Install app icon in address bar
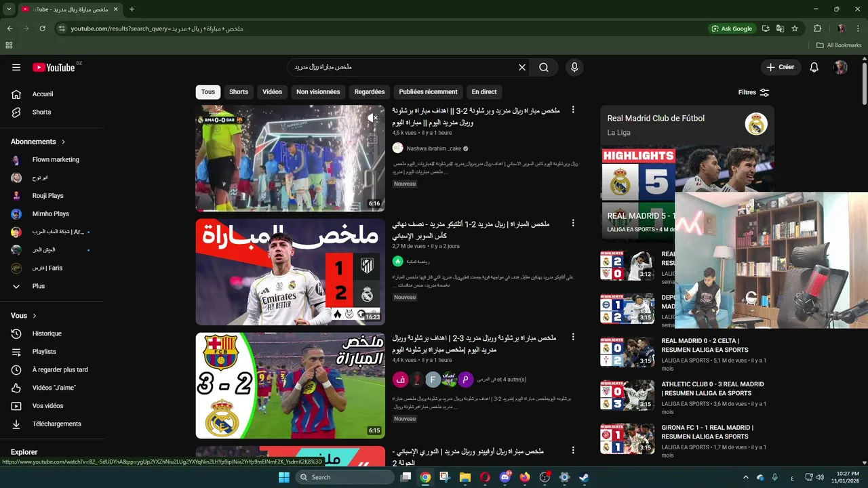 pos(766,28)
